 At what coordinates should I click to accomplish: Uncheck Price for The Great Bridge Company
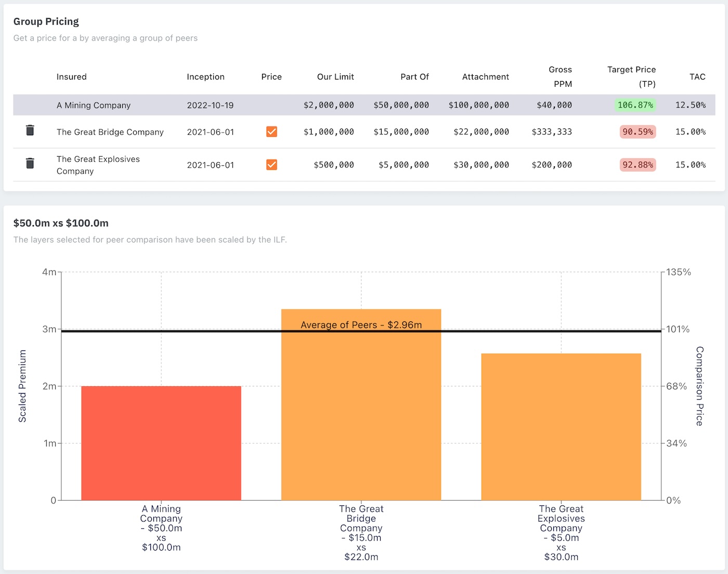coord(271,132)
